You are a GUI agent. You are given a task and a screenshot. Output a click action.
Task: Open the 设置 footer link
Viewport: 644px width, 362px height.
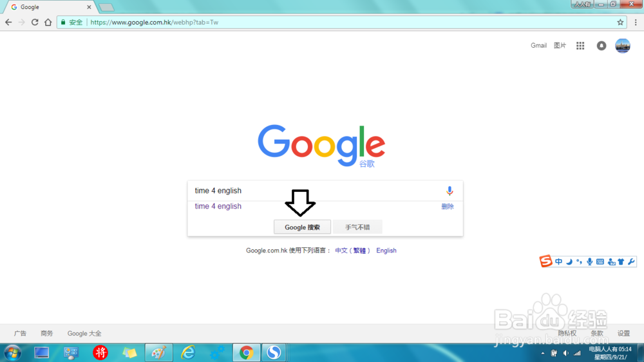(x=623, y=333)
